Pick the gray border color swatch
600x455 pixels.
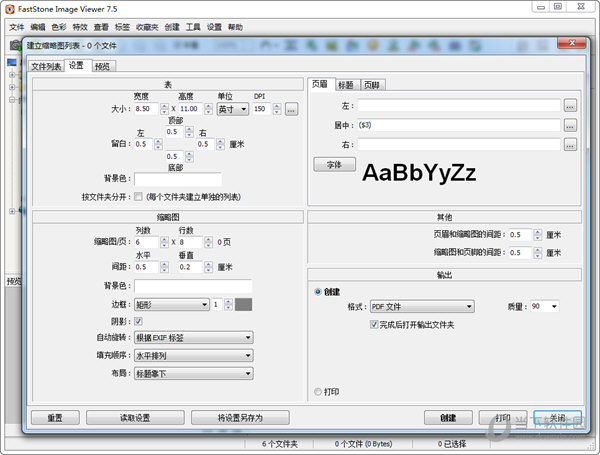tap(243, 305)
